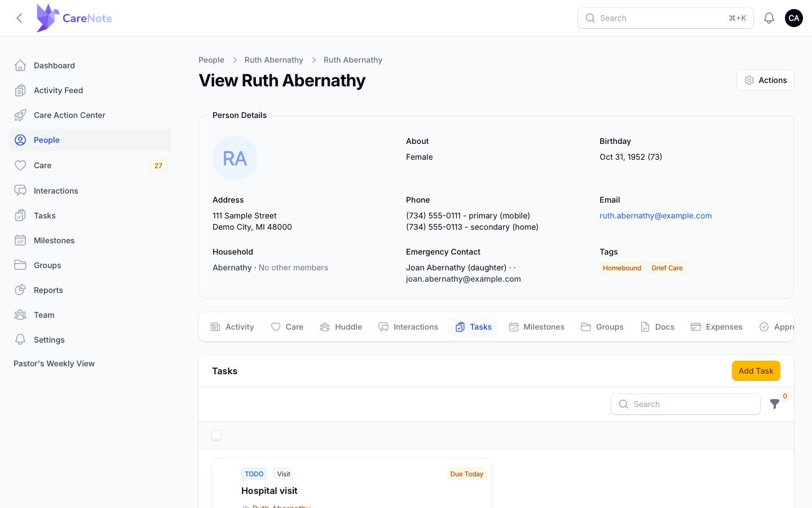This screenshot has width=812, height=508.
Task: Tick the select-all tasks checkbox
Action: click(x=217, y=435)
